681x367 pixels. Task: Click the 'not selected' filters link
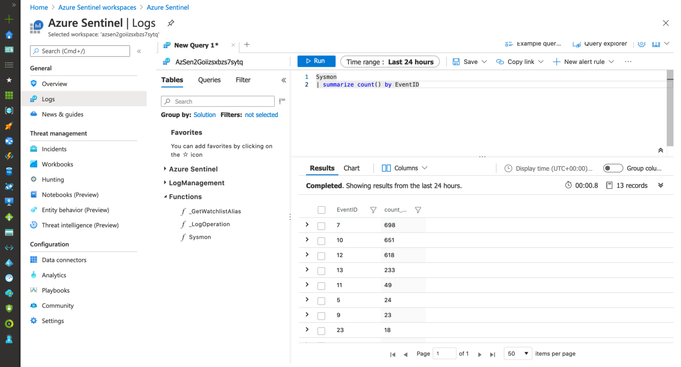click(x=261, y=115)
